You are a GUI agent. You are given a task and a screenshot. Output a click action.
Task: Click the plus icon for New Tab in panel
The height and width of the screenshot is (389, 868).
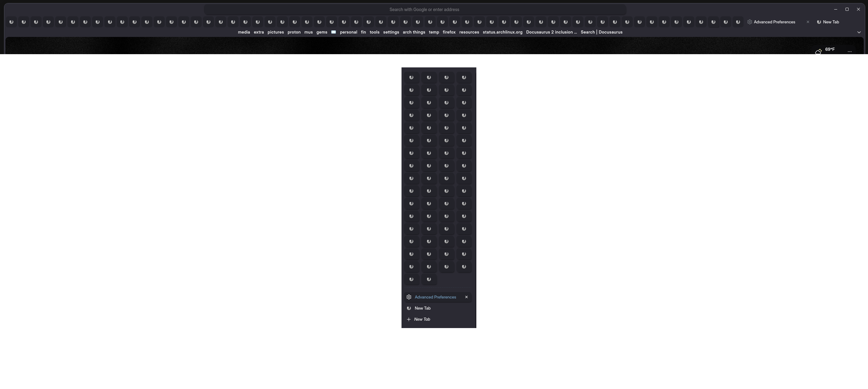(x=408, y=319)
